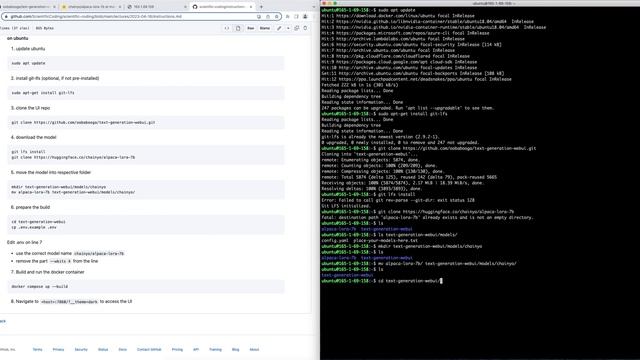Click the 'sudo apt update' code block
The height and width of the screenshot is (360, 640).
pos(146,63)
